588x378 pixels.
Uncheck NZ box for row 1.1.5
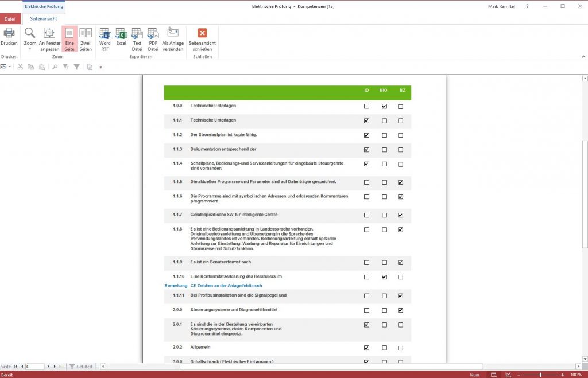pos(400,182)
